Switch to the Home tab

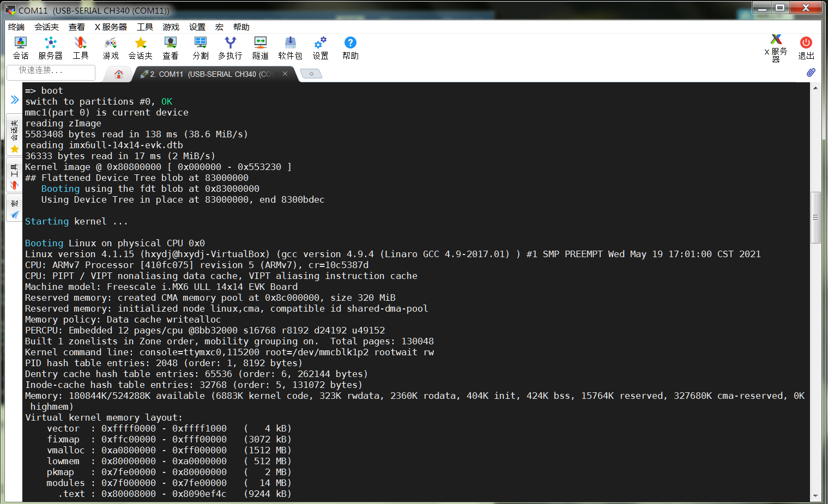[118, 74]
